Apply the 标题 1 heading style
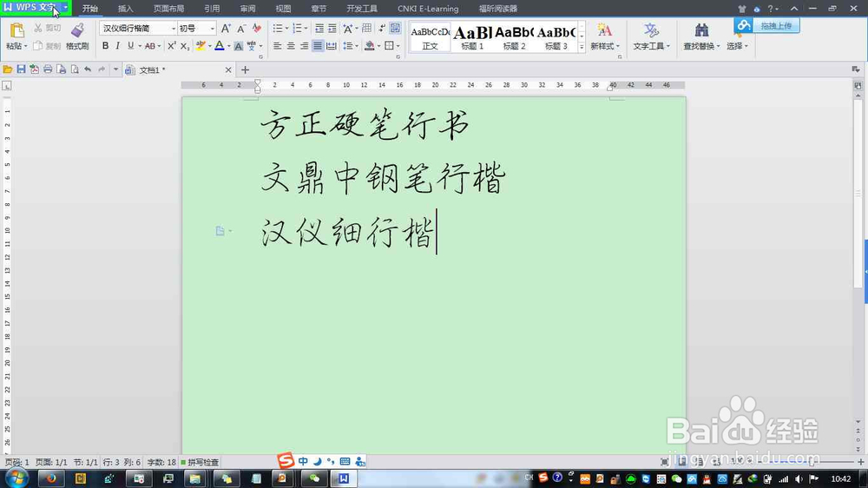The image size is (868, 488). 472,37
